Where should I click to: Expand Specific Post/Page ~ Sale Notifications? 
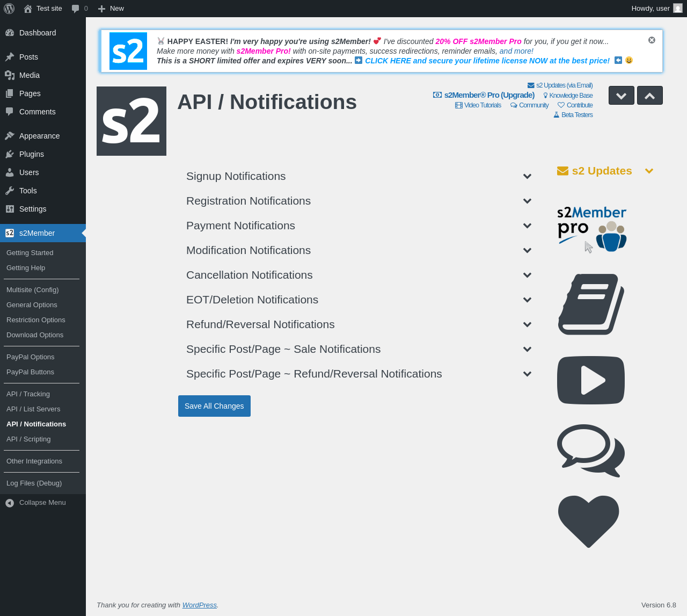click(359, 349)
